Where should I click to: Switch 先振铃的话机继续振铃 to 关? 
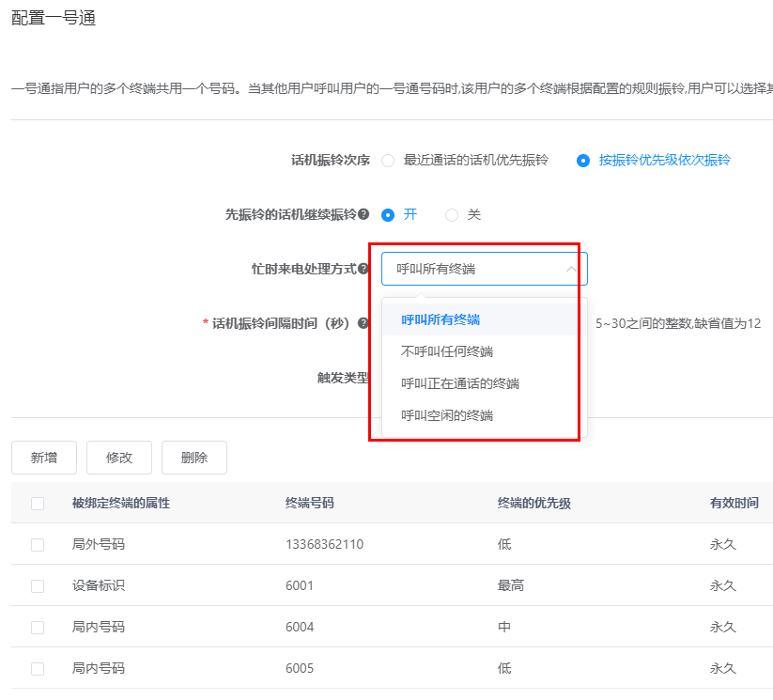pos(452,214)
